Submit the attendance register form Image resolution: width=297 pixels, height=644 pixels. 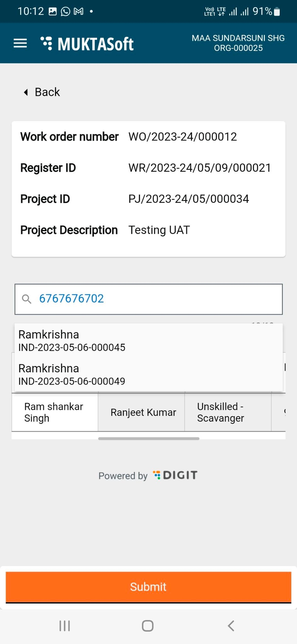pyautogui.click(x=148, y=587)
